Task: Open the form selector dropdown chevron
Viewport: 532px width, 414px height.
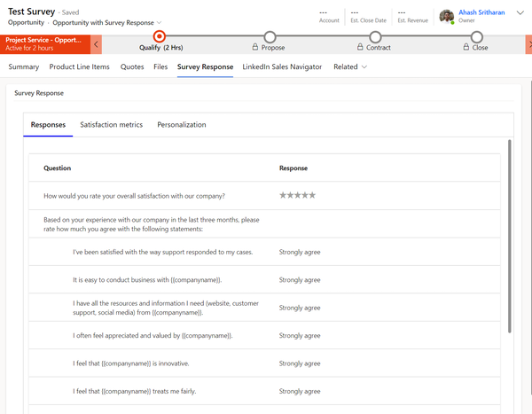Action: (159, 23)
